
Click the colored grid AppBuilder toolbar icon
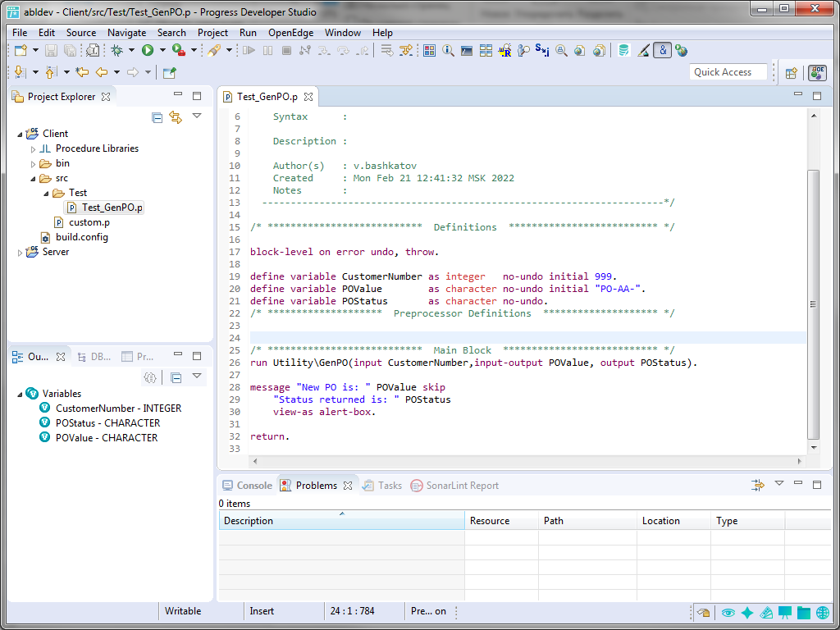point(429,51)
